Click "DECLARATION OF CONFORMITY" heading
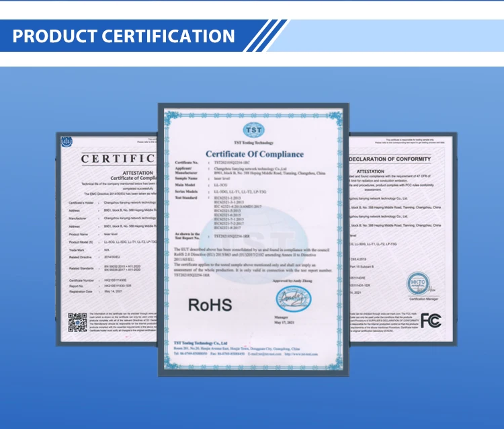 pos(390,159)
